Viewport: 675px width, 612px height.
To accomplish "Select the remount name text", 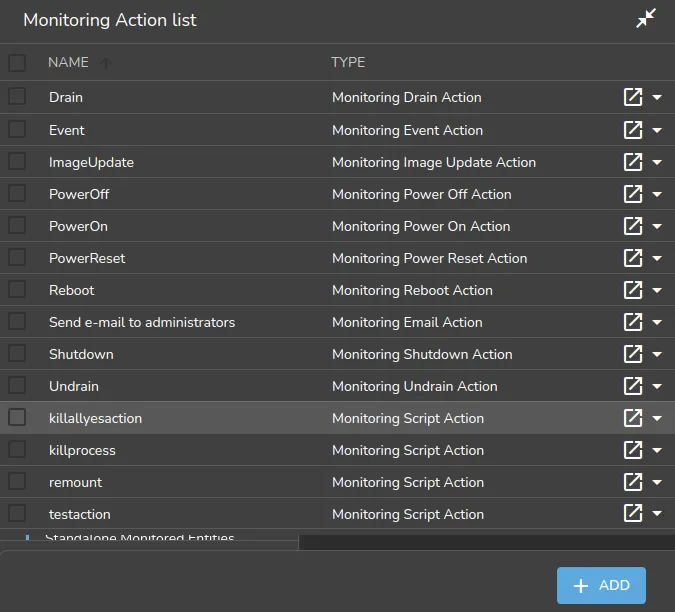I will pyautogui.click(x=75, y=482).
